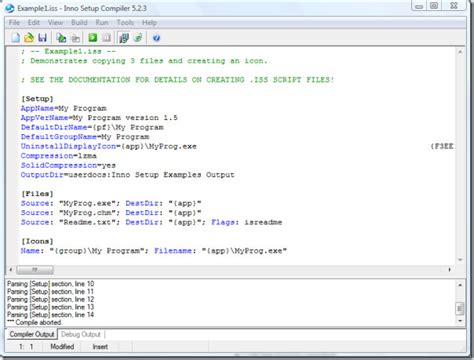
Task: Click the [Setup] section header line
Action: click(x=37, y=99)
